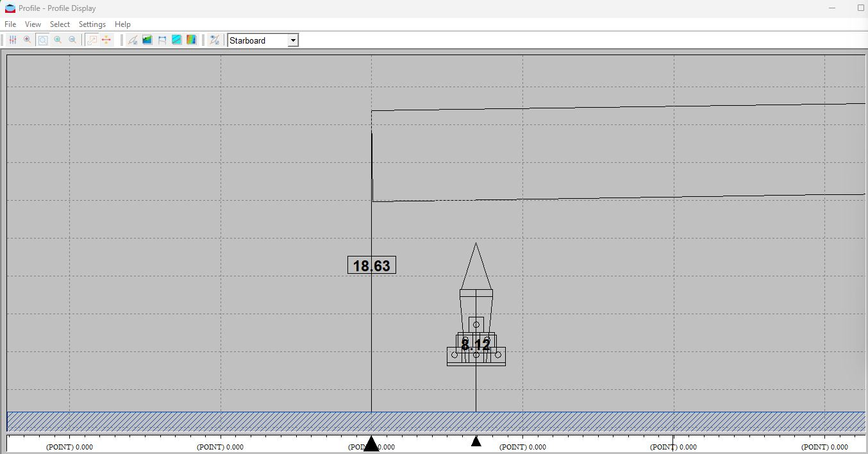
Task: Click the blue bracket posts icon
Action: (162, 40)
